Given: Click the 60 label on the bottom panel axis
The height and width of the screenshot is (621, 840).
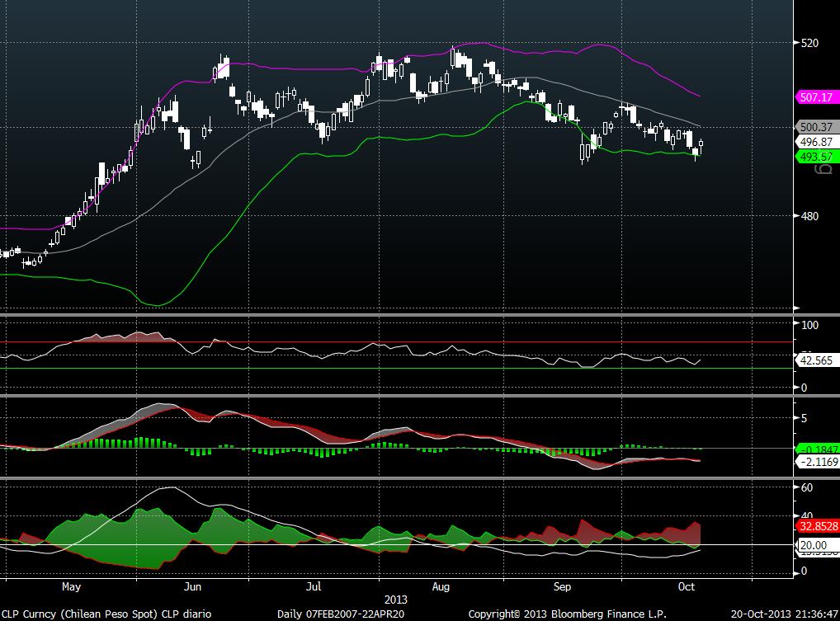Looking at the screenshot, I should [x=807, y=487].
